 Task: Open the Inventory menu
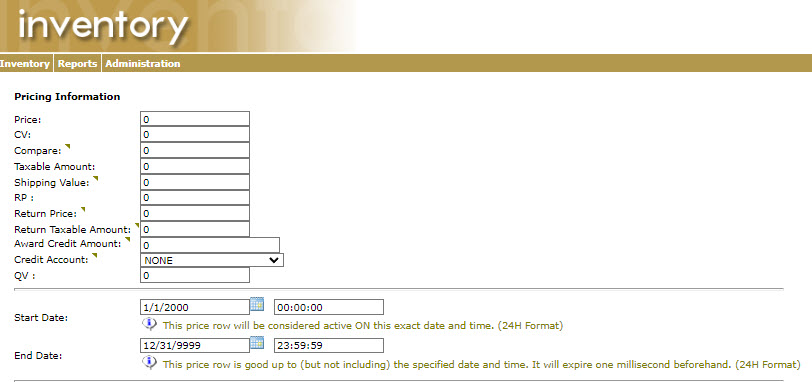[x=25, y=64]
